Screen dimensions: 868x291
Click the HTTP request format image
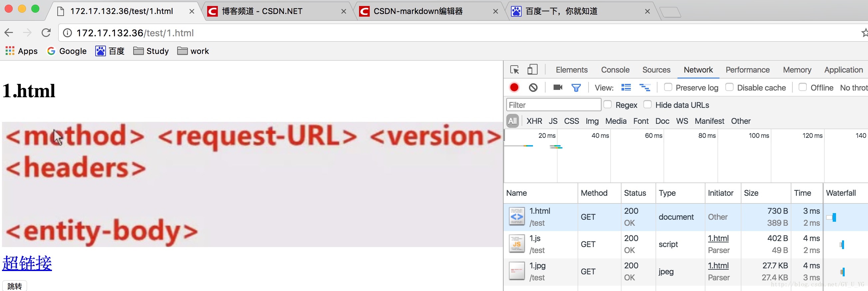(x=252, y=184)
